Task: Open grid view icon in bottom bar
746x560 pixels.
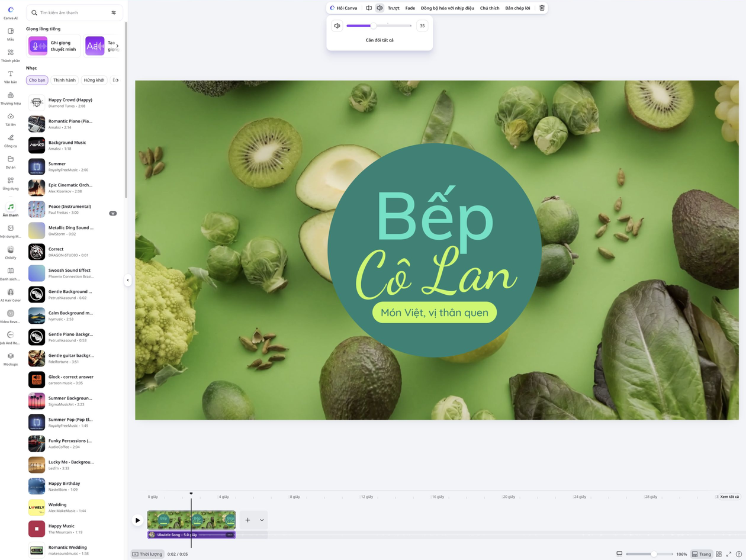Action: point(719,554)
